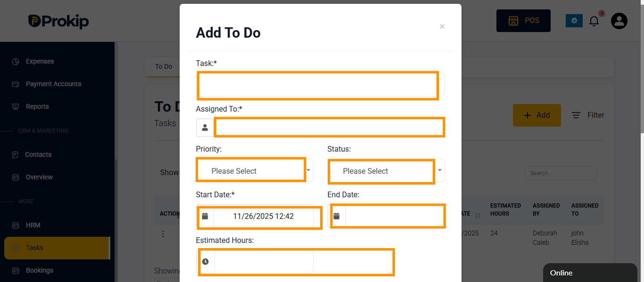The image size is (644, 282).
Task: Click the three-dot action icon in table row
Action: (x=163, y=234)
